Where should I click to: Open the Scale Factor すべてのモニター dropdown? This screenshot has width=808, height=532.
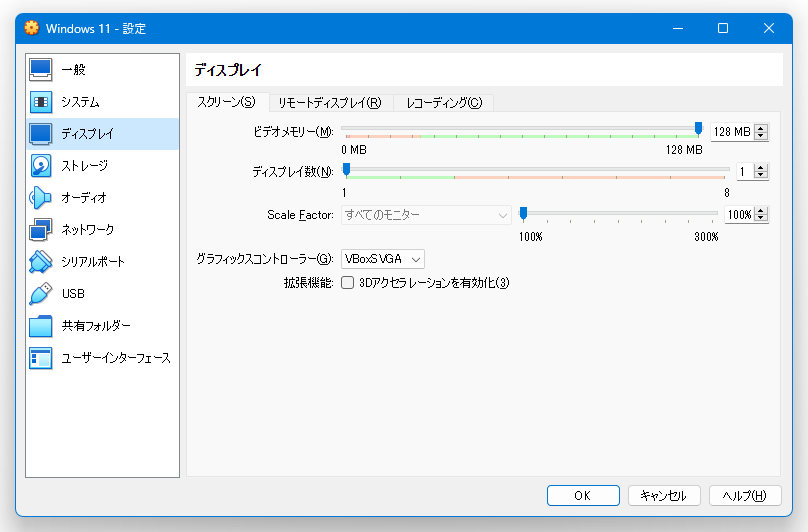pyautogui.click(x=426, y=215)
